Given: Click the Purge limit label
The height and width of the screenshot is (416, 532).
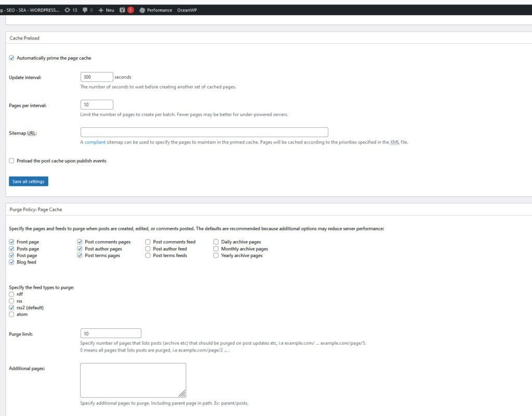Looking at the screenshot, I should pos(21,334).
